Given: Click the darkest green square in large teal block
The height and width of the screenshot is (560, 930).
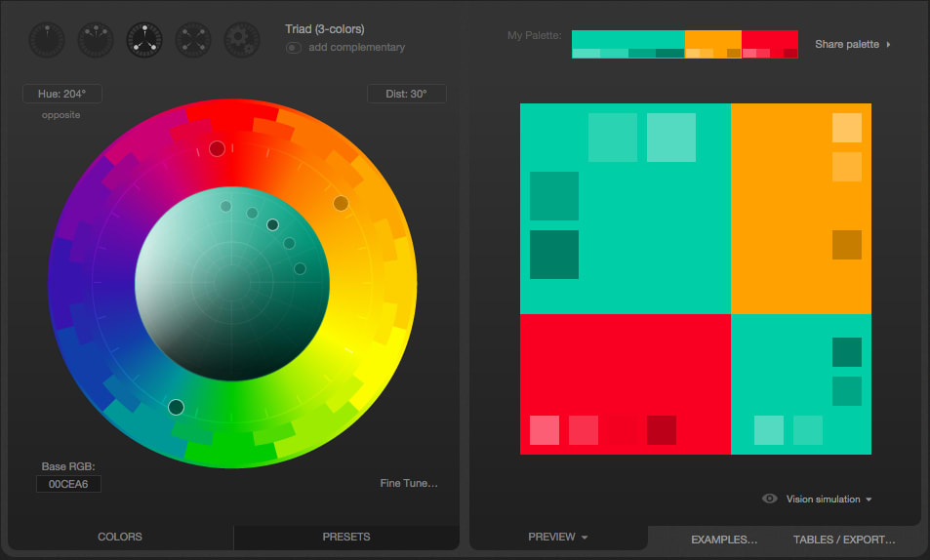Looking at the screenshot, I should click(554, 255).
